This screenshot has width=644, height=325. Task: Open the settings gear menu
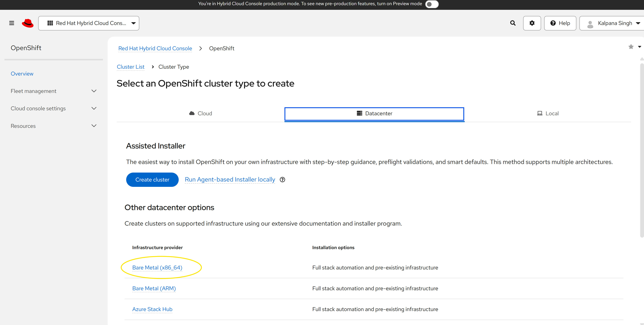click(x=532, y=23)
